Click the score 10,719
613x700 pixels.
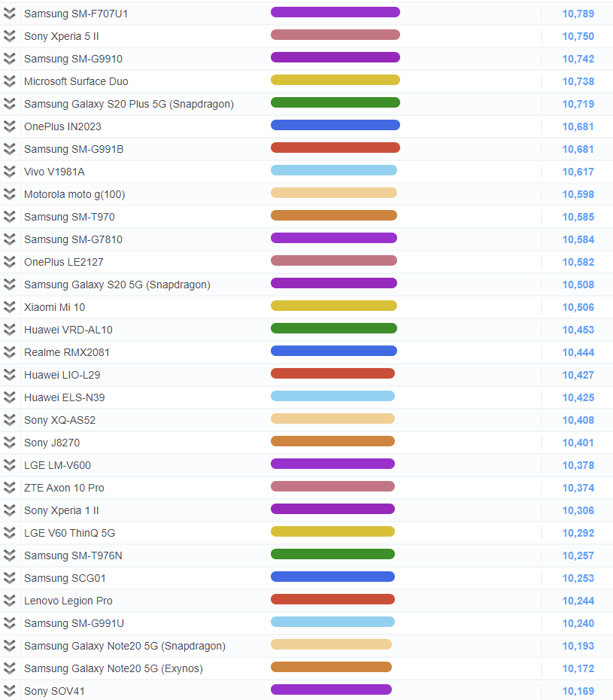(578, 104)
